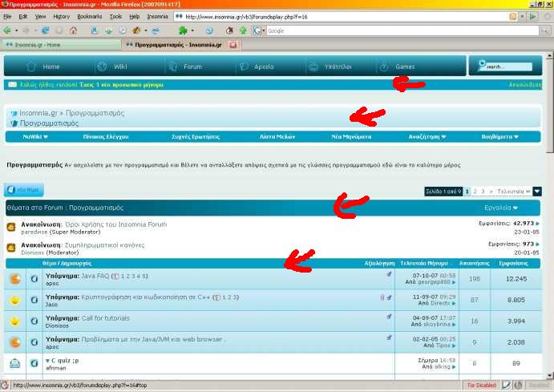Viewport: 554px width, 392px height.
Task: Click the green Back arrow button
Action: (x=7, y=30)
